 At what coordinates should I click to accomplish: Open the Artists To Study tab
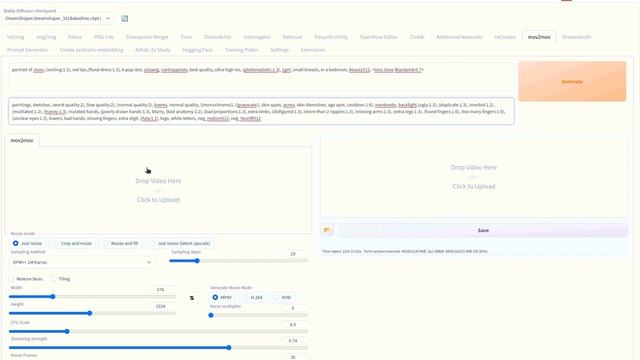153,50
